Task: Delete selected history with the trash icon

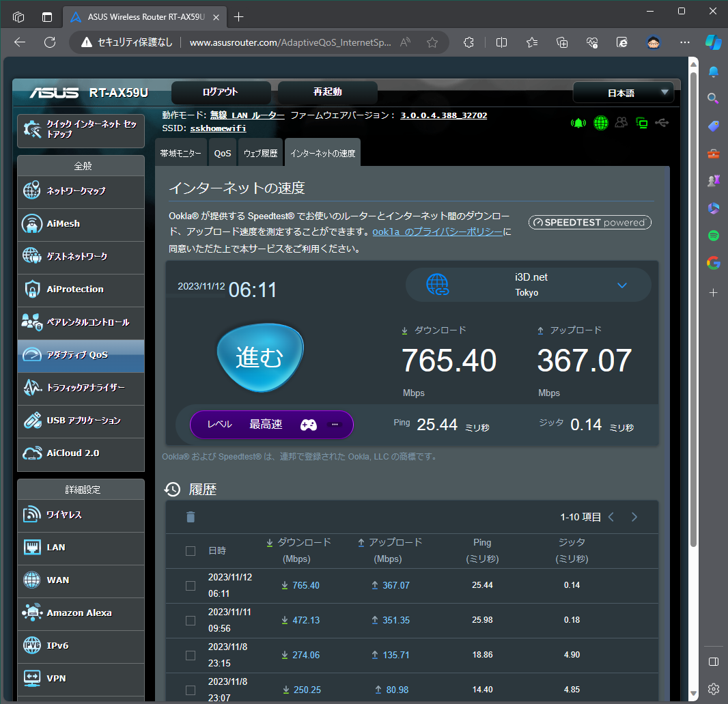Action: [191, 517]
